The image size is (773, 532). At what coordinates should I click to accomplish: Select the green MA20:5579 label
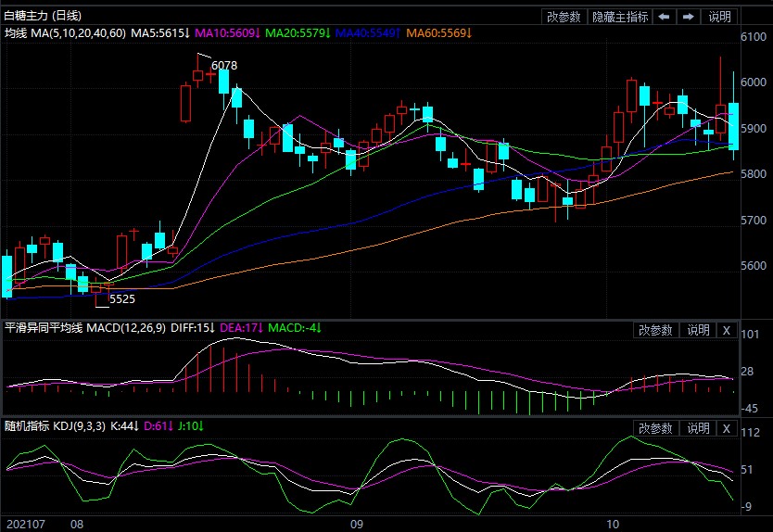(x=297, y=33)
